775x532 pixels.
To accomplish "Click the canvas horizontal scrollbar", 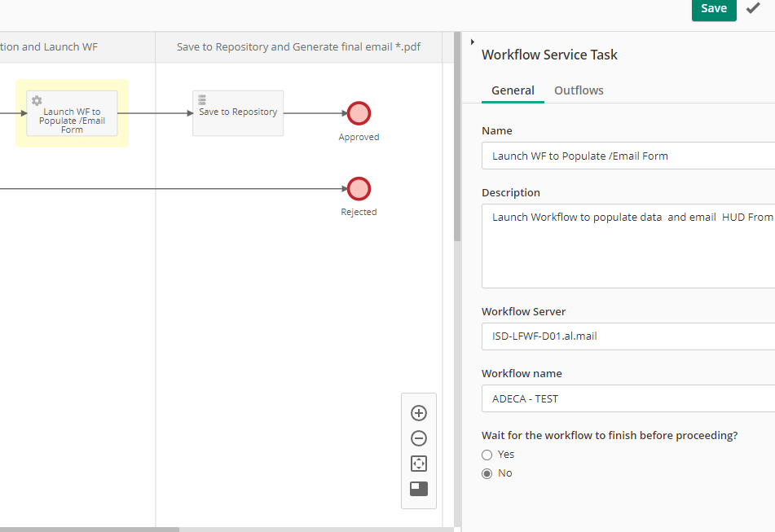I will click(x=90, y=529).
